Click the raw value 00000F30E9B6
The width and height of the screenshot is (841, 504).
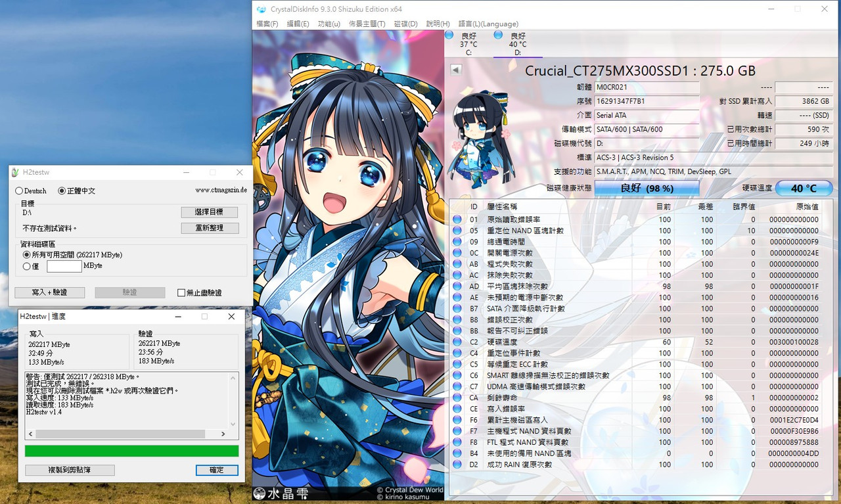pos(794,431)
